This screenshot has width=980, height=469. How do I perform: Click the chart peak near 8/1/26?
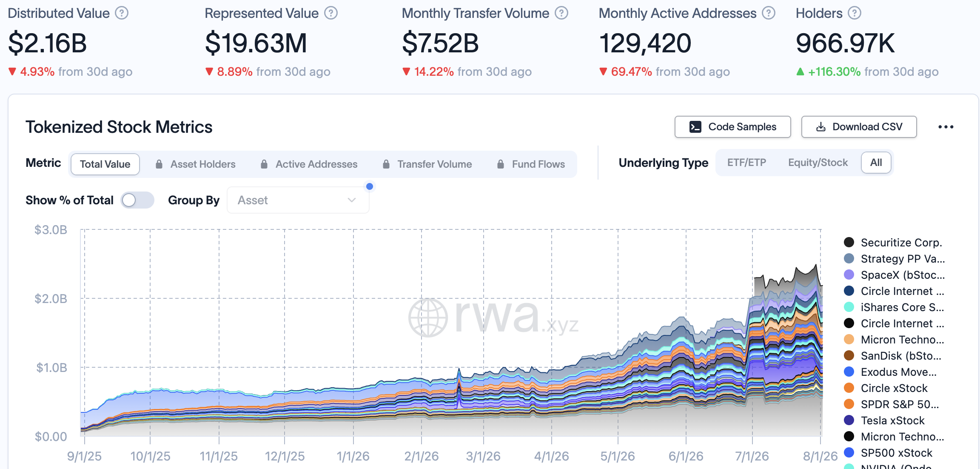(x=816, y=266)
